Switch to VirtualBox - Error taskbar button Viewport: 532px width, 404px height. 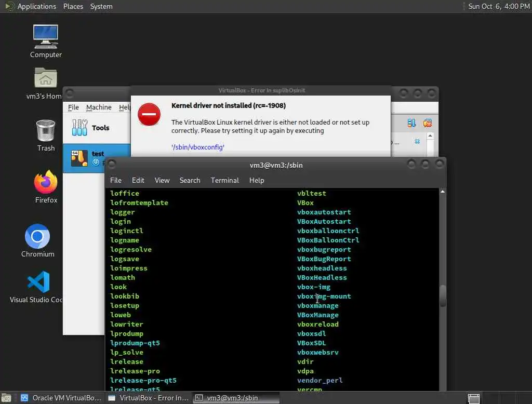149,398
